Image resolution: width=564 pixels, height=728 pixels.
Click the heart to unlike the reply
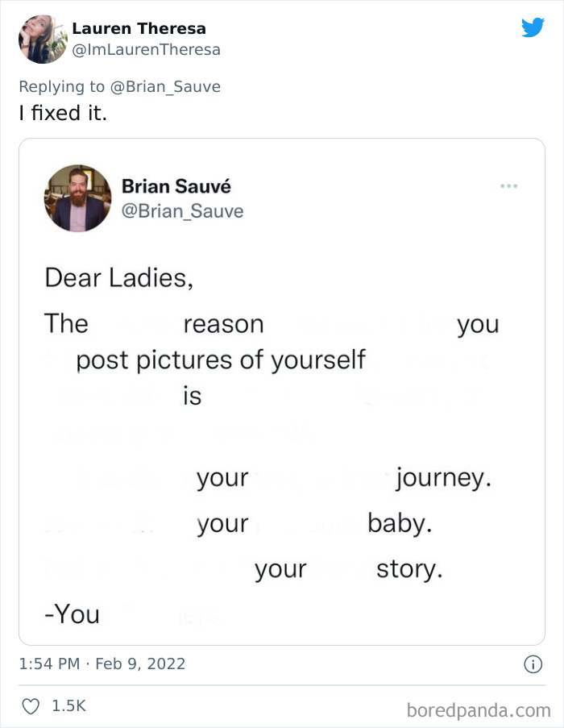tap(30, 704)
